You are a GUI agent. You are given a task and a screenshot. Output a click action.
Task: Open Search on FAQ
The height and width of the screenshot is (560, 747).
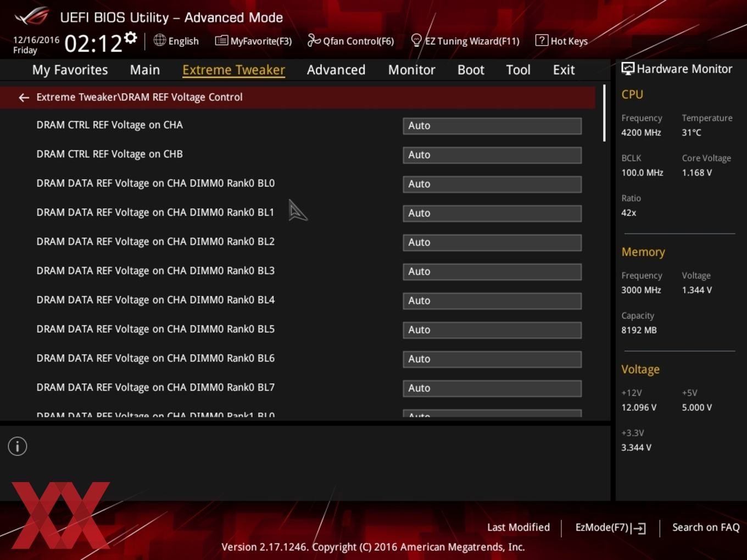[706, 527]
